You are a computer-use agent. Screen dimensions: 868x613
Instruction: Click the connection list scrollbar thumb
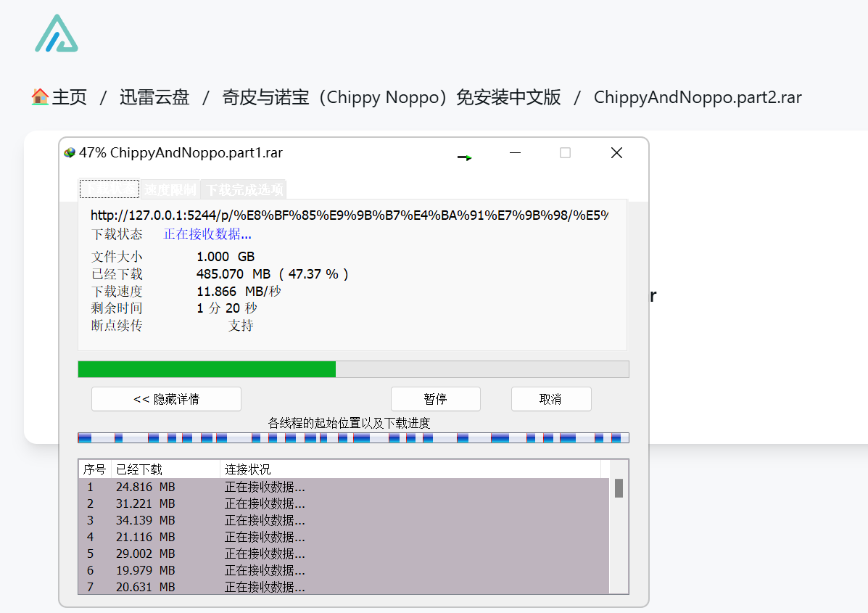pyautogui.click(x=619, y=488)
